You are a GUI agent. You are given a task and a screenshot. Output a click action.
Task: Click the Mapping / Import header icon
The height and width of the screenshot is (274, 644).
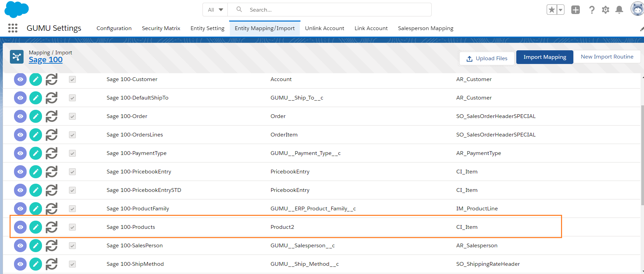[17, 57]
